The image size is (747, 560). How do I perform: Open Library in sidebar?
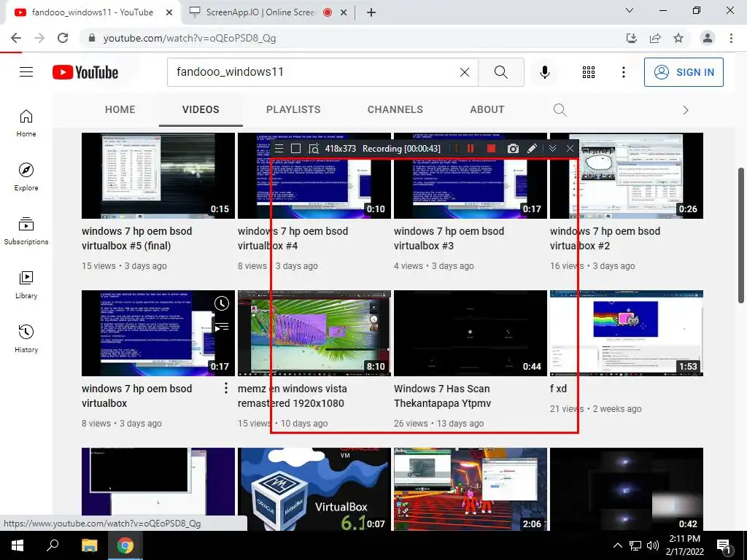[26, 284]
